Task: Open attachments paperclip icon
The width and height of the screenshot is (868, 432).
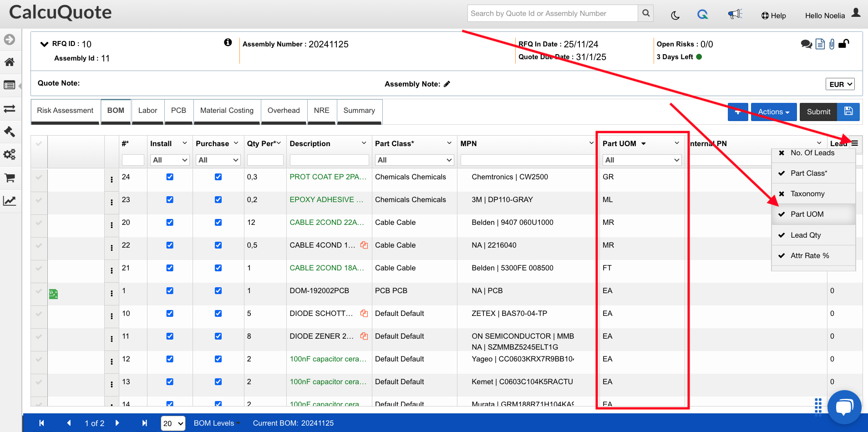Action: click(x=832, y=44)
